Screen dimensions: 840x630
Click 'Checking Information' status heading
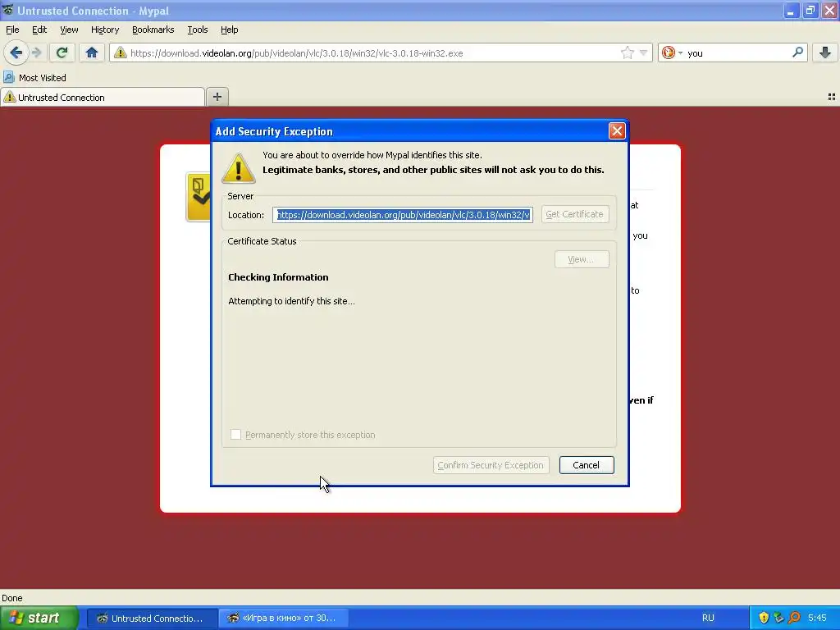pos(278,277)
